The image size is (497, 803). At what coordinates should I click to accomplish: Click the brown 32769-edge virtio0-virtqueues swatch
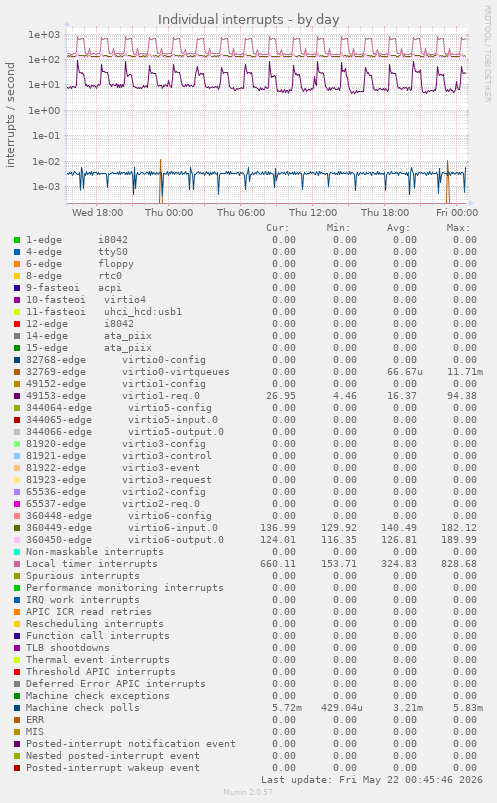coord(17,372)
